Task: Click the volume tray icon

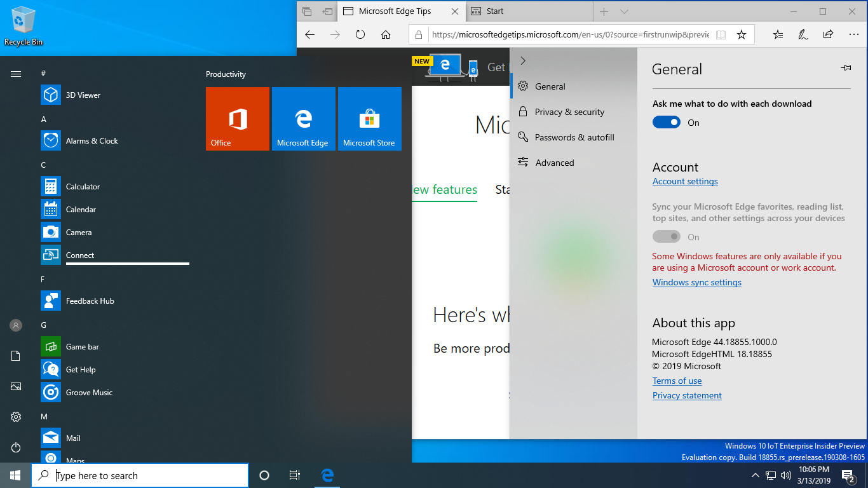Action: [x=785, y=475]
